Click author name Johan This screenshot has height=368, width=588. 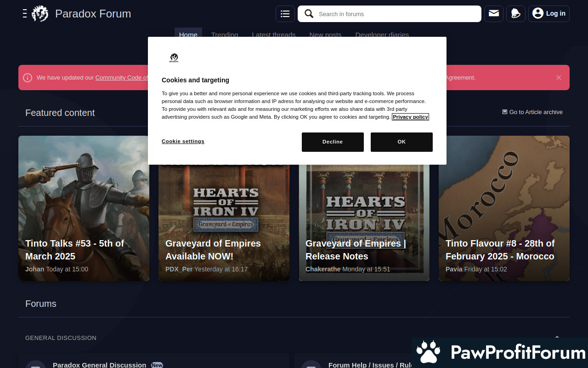(x=34, y=269)
